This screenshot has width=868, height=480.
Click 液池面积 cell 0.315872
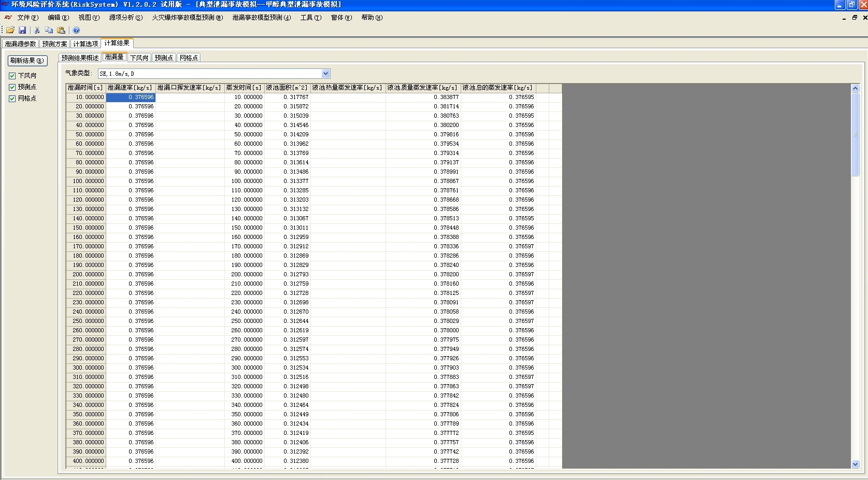288,107
